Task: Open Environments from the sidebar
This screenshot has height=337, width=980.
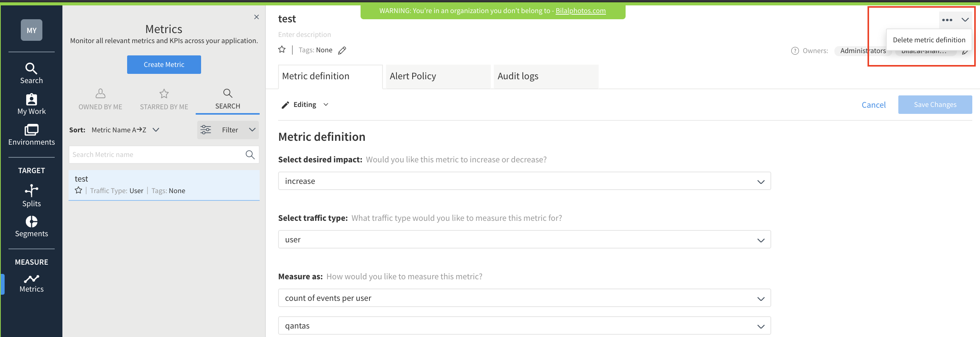Action: (32, 135)
